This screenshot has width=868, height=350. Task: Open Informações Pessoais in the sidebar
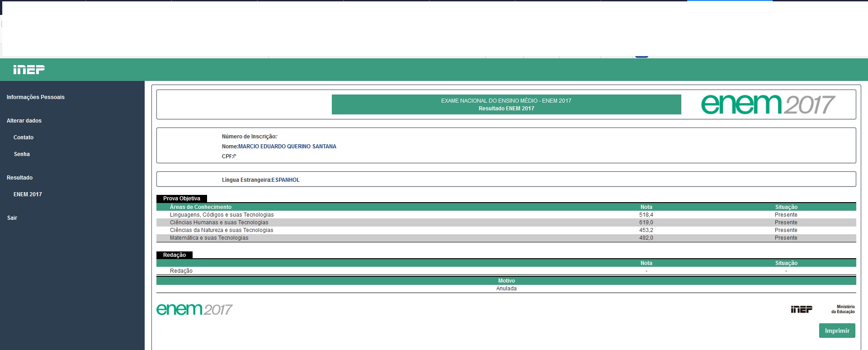pos(35,97)
